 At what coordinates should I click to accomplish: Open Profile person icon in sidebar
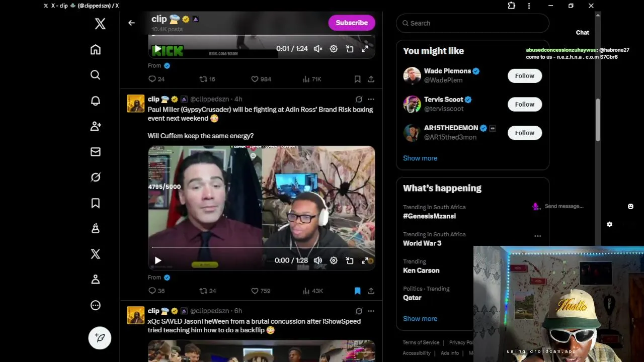[96, 280]
